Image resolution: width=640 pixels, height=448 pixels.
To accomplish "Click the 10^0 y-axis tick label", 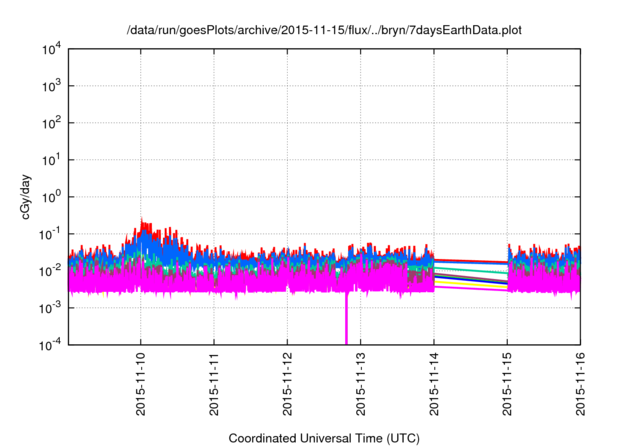I will tap(50, 197).
